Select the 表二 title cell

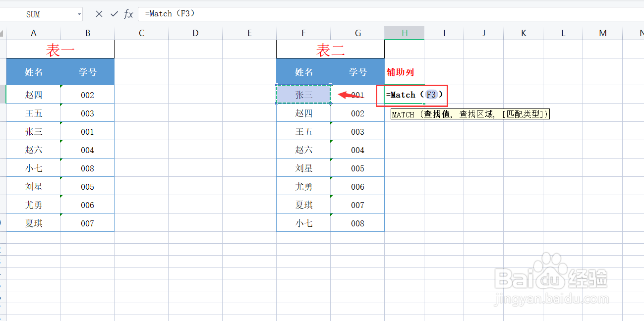tap(330, 49)
